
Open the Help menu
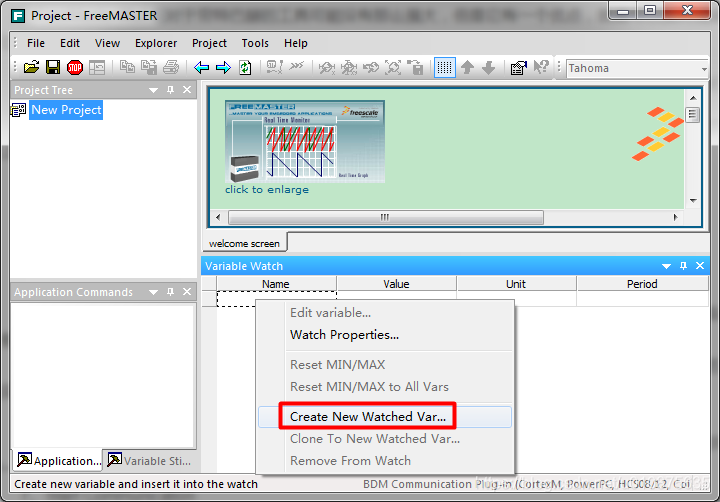[296, 43]
